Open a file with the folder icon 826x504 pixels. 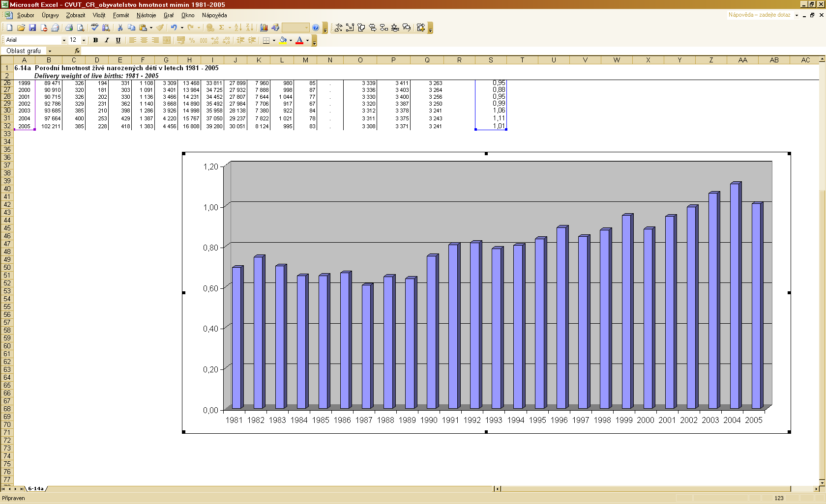21,28
